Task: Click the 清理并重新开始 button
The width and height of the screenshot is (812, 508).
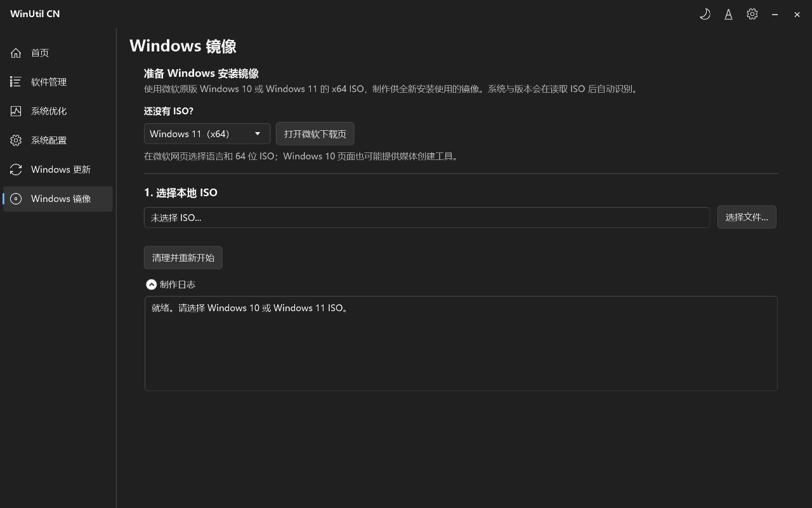Action: 183,258
